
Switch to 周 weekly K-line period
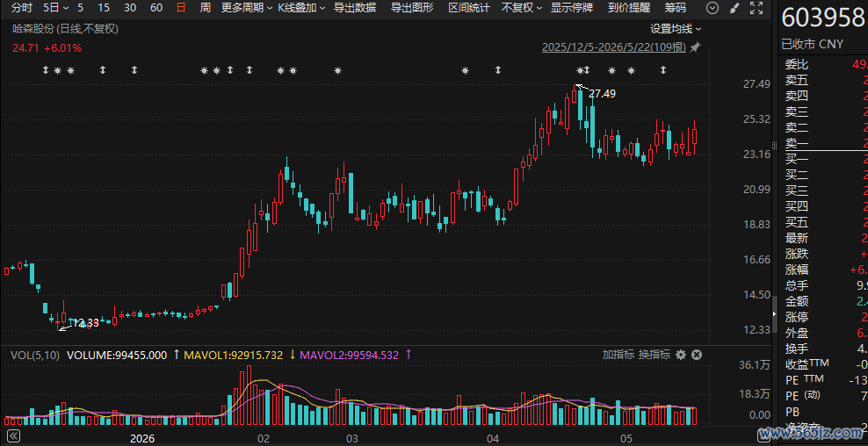pyautogui.click(x=206, y=8)
